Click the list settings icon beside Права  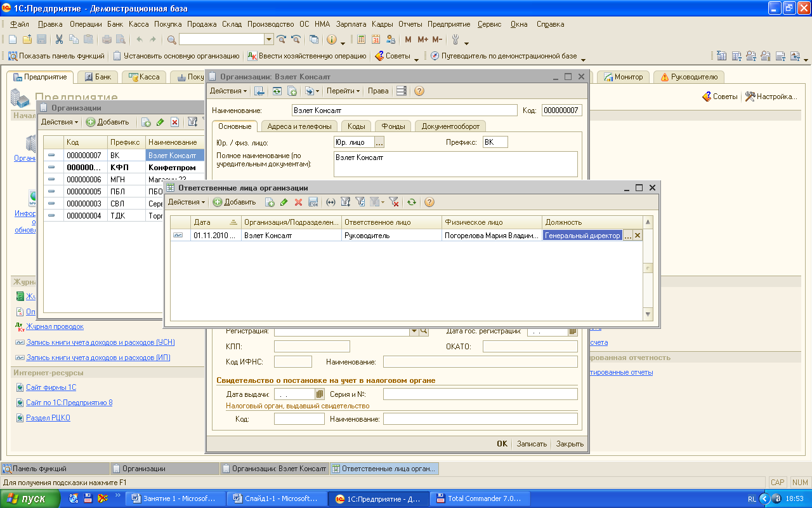(401, 91)
